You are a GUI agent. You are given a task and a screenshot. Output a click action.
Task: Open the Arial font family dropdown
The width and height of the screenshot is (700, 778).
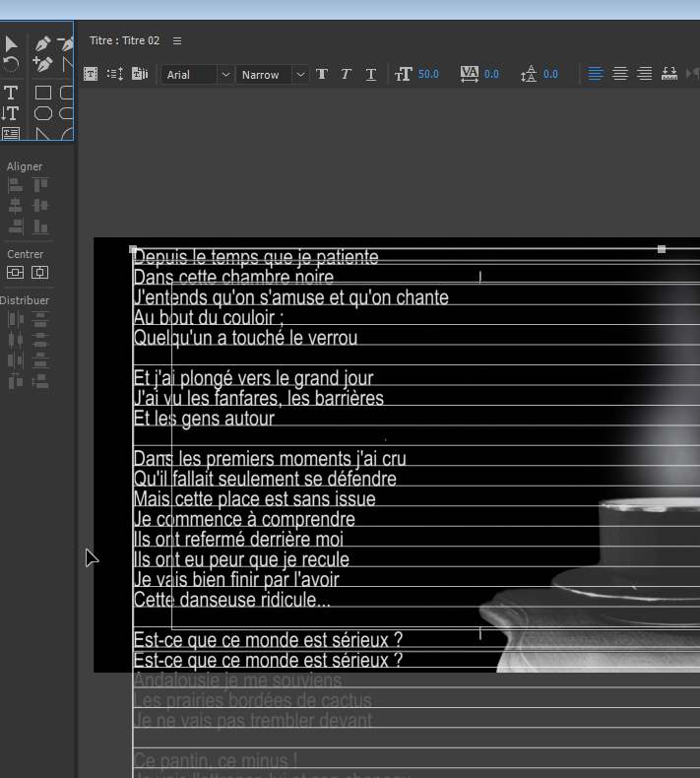point(225,75)
